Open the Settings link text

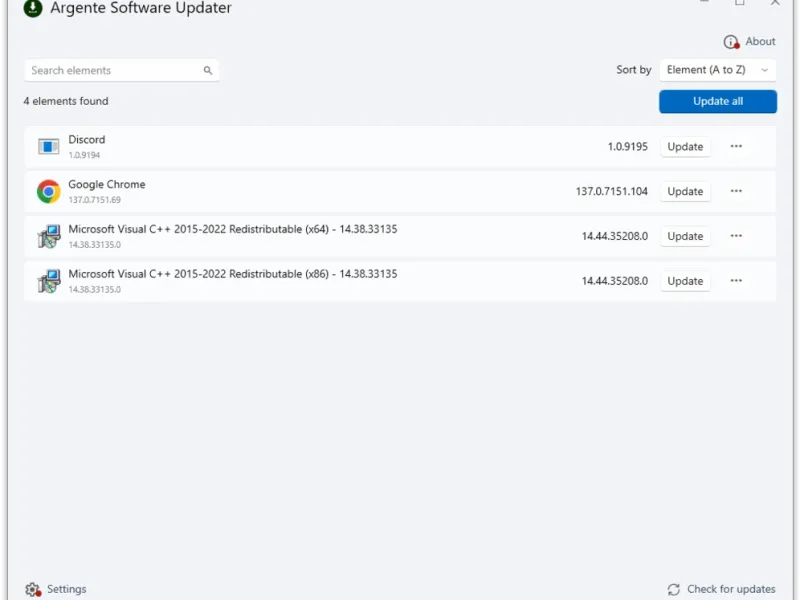click(x=66, y=589)
